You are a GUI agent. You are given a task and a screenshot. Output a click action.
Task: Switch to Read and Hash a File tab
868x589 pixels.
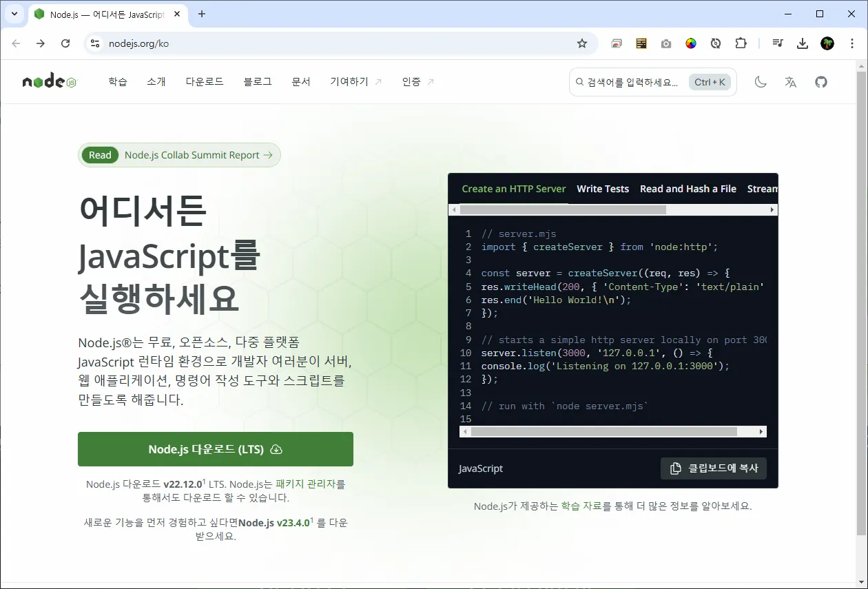688,189
